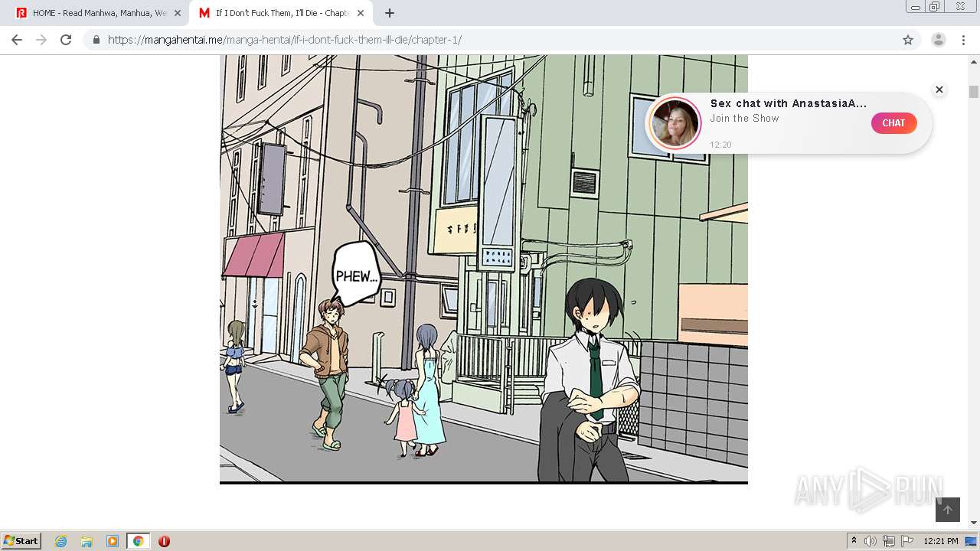Close the currently active chapter tab
This screenshot has width=980, height=551.
pos(361,13)
